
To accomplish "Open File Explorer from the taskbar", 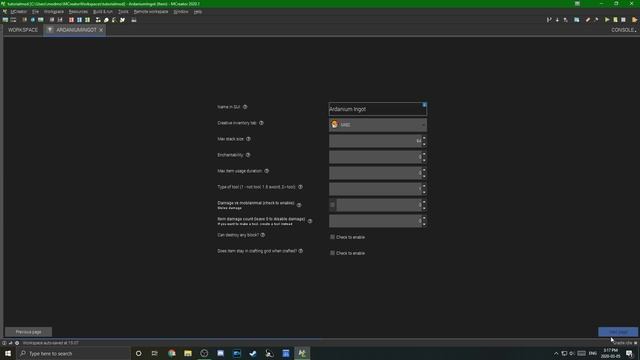I will (188, 353).
